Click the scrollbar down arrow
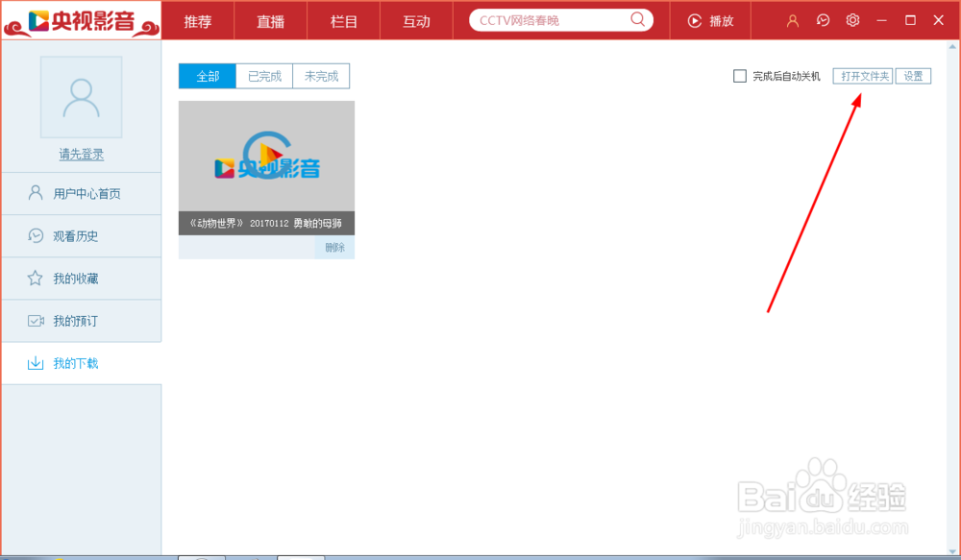961x560 pixels. pyautogui.click(x=952, y=550)
